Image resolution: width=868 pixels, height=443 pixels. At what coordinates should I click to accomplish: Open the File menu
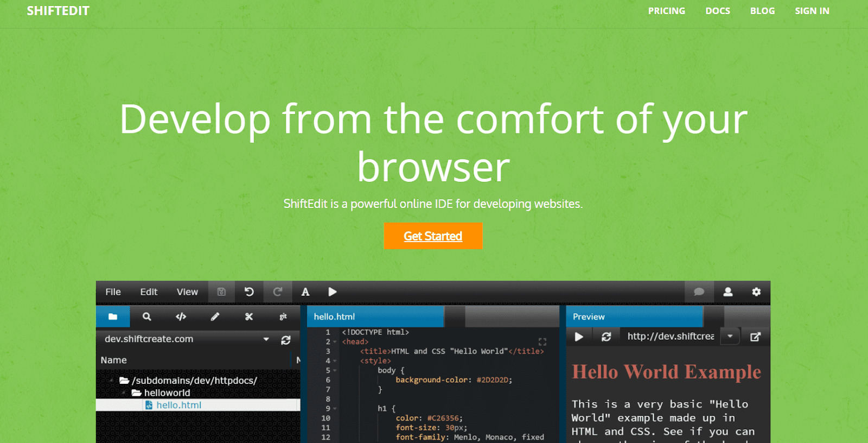point(113,292)
